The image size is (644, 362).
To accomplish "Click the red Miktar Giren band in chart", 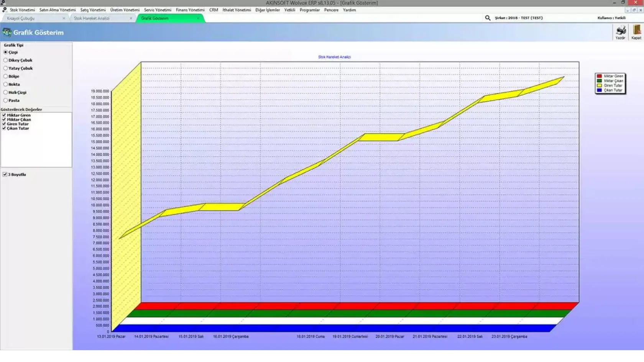I will [x=356, y=306].
